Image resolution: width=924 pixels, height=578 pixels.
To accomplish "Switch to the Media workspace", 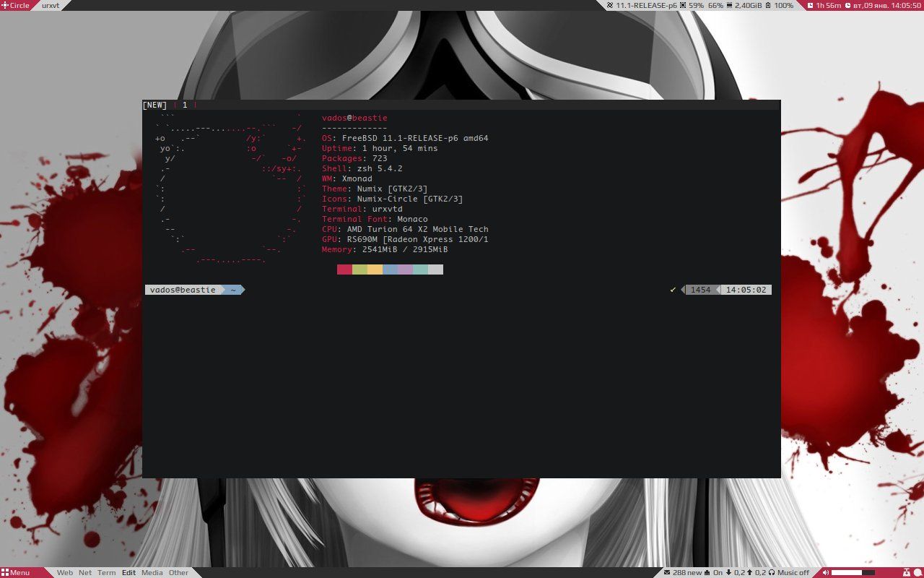I will [152, 572].
